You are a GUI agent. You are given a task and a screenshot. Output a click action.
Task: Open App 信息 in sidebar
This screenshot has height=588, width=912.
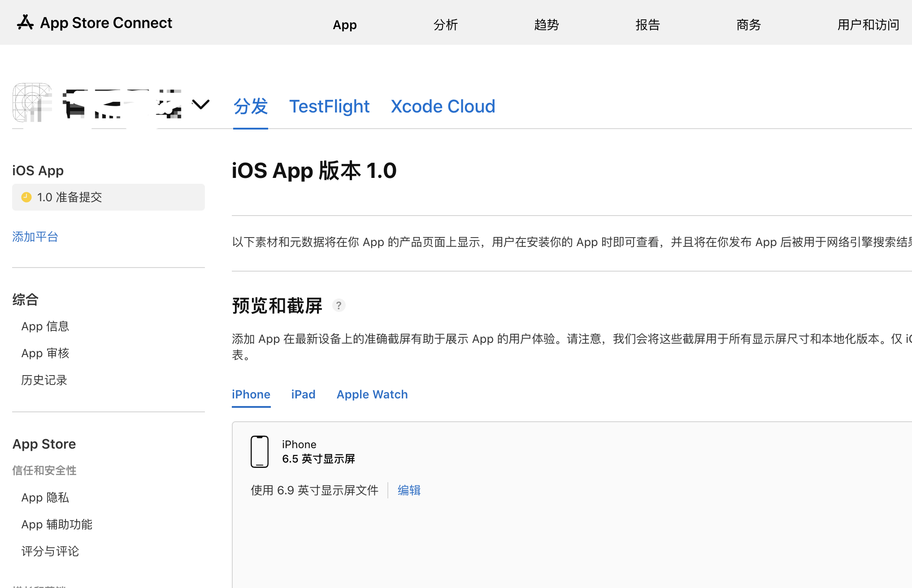pos(45,326)
